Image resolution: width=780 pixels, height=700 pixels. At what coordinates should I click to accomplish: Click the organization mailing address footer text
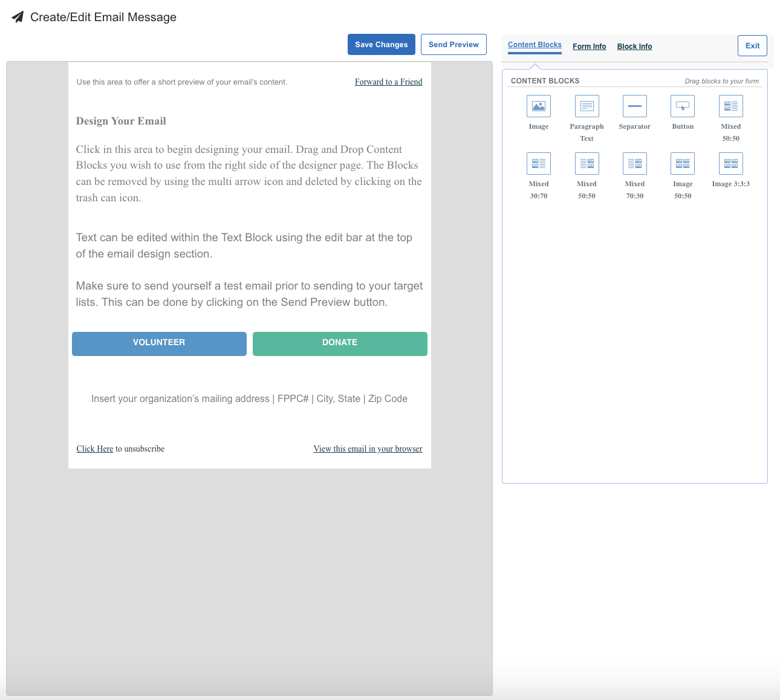249,399
